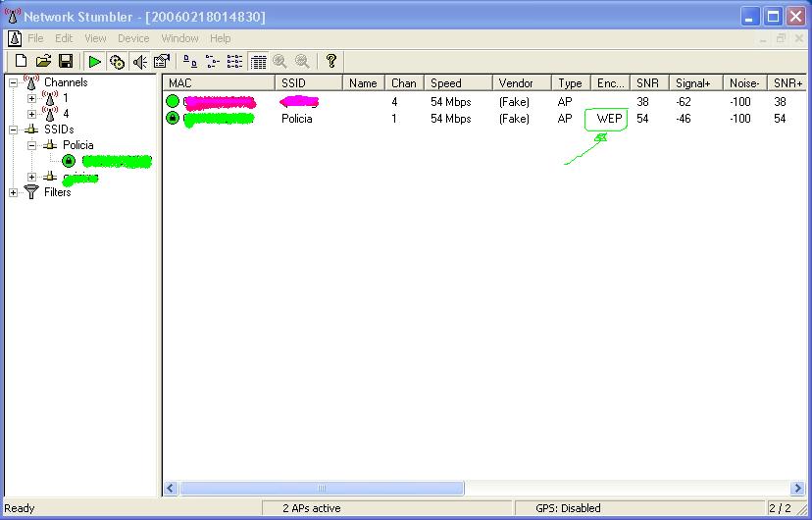
Task: Toggle sound via the speaker toolbar icon
Action: pyautogui.click(x=139, y=62)
